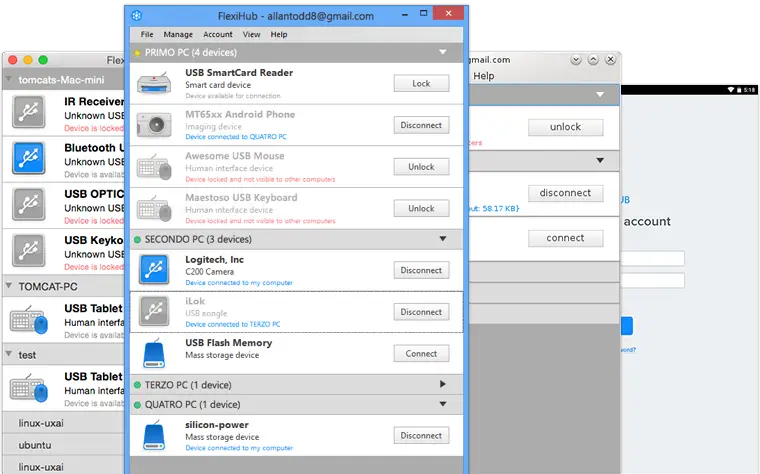This screenshot has height=474, width=760.
Task: Disconnect the silicon-power storage device
Action: coord(421,436)
